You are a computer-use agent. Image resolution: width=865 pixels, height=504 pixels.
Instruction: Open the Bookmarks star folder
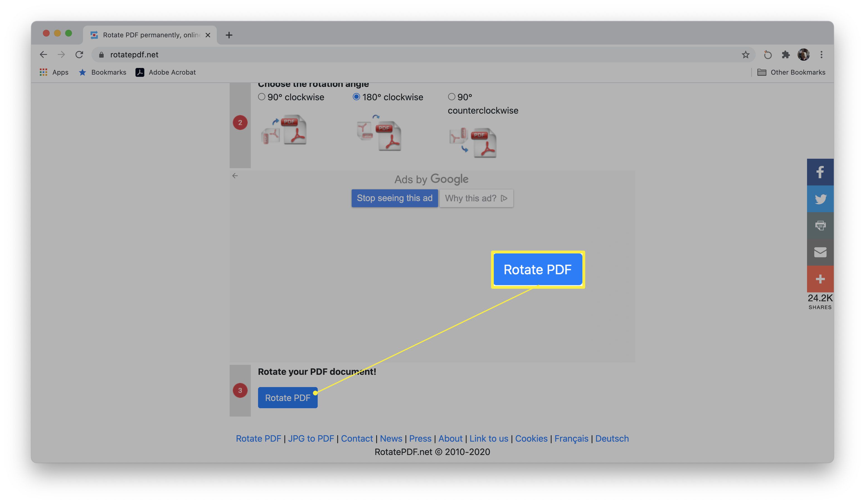coord(103,72)
